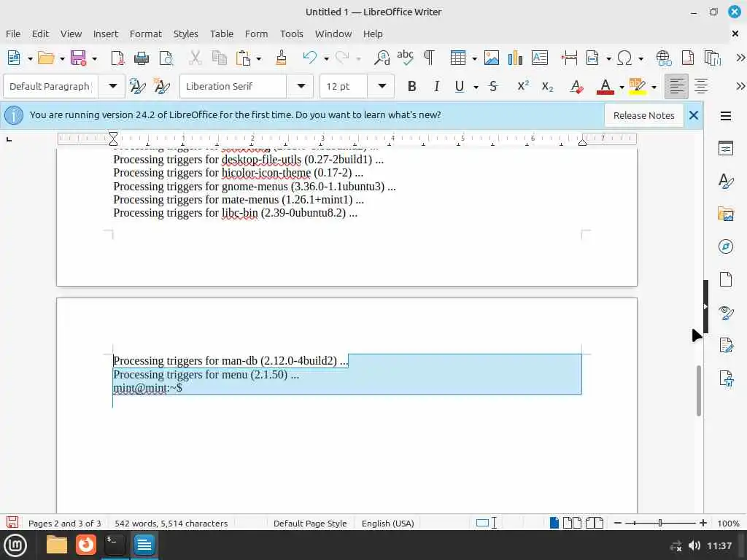Open the File menu
The height and width of the screenshot is (560, 747).
[13, 34]
